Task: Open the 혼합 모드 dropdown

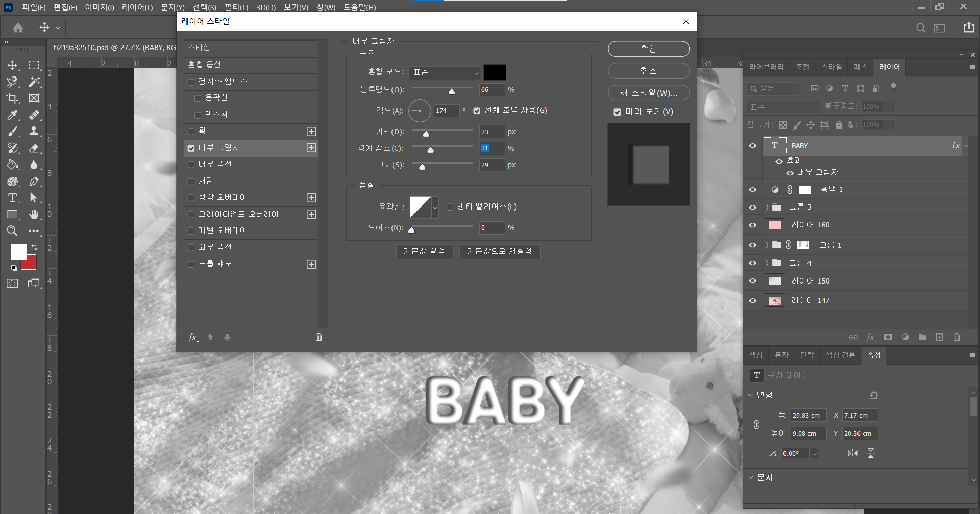Action: 445,72
